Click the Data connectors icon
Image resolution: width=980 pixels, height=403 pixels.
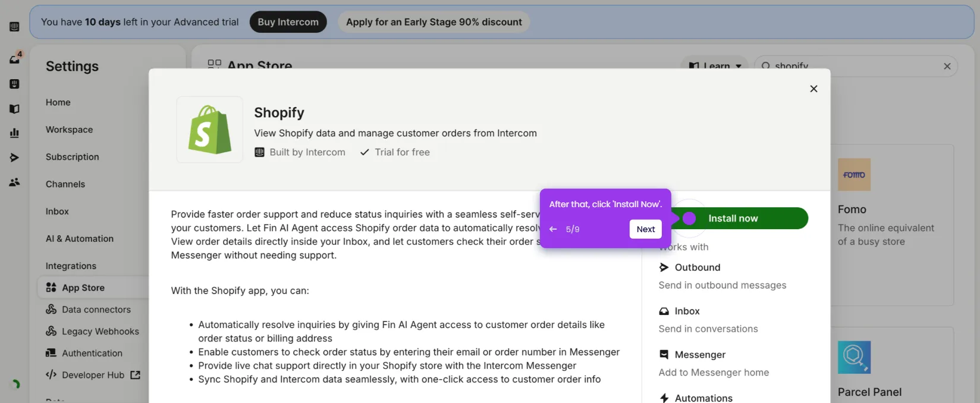click(51, 310)
